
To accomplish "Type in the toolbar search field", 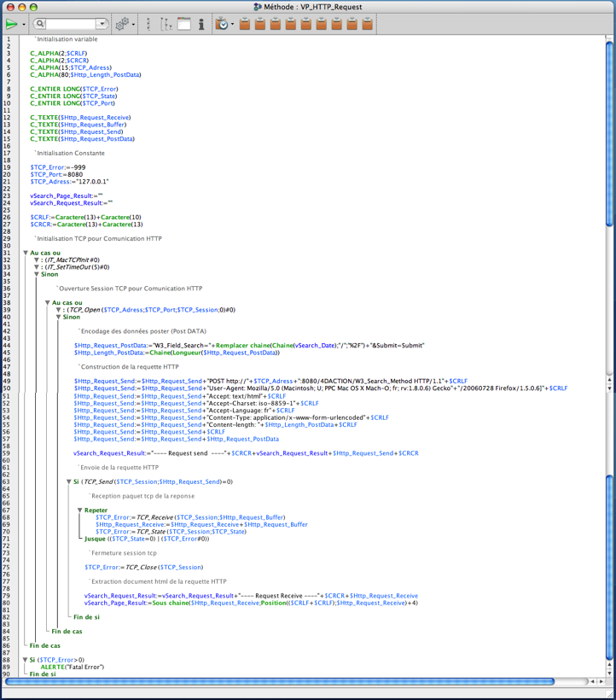I will [x=70, y=24].
